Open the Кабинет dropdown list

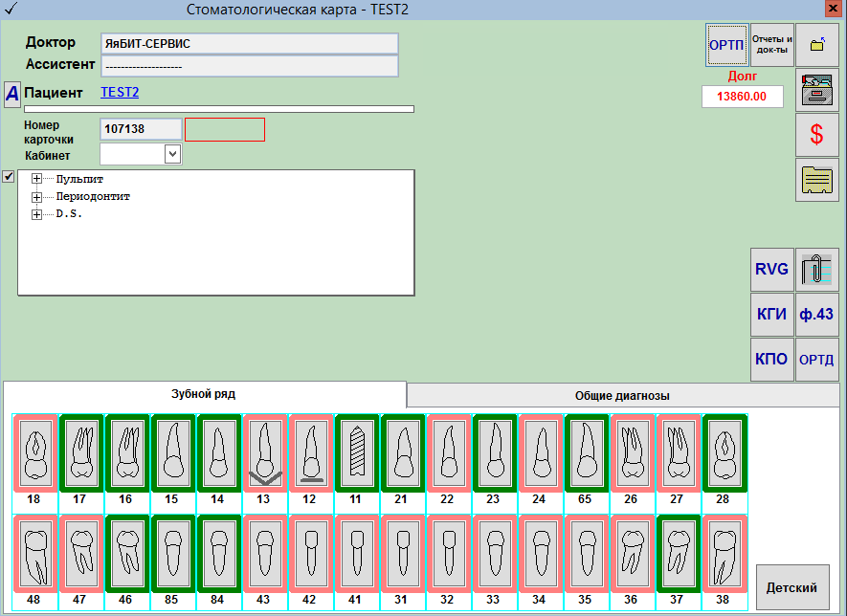172,154
